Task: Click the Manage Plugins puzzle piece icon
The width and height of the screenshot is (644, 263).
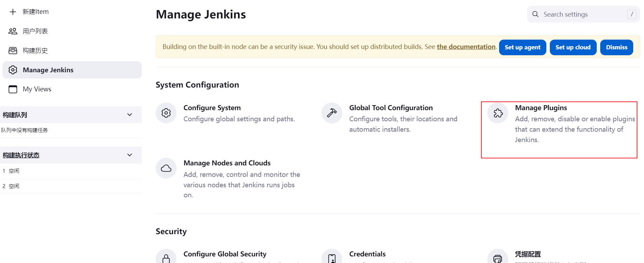Action: 498,113
